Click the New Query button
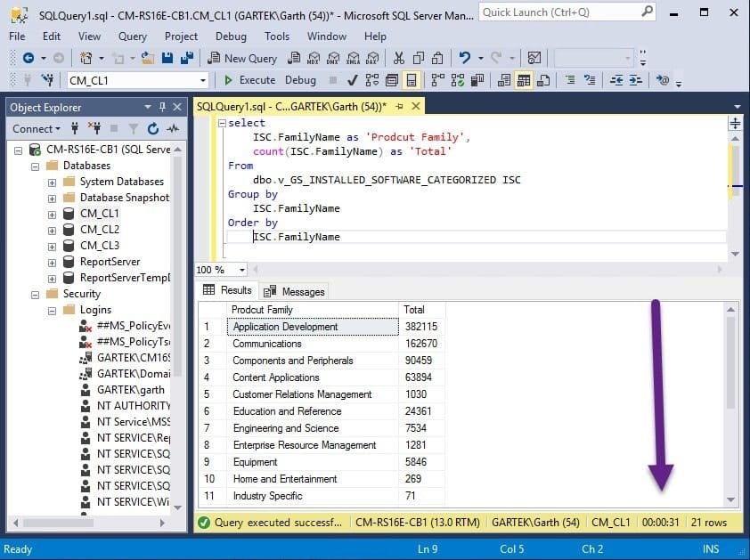The height and width of the screenshot is (560, 750). [242, 59]
